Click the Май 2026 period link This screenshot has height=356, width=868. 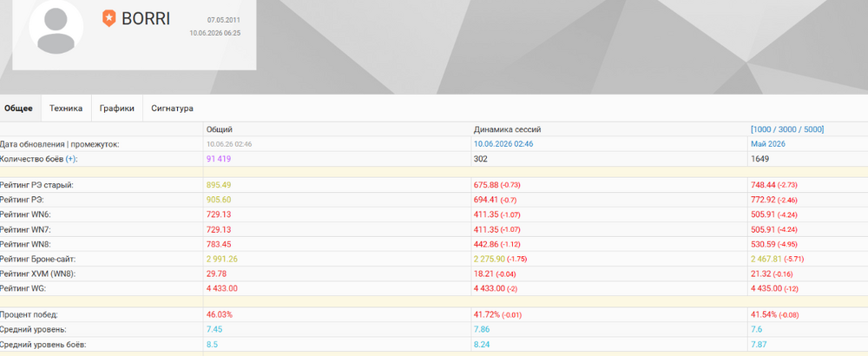pyautogui.click(x=768, y=144)
